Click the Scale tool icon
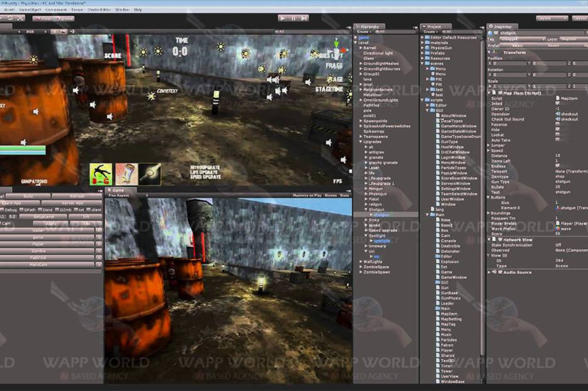This screenshot has width=588, height=391. (x=20, y=18)
